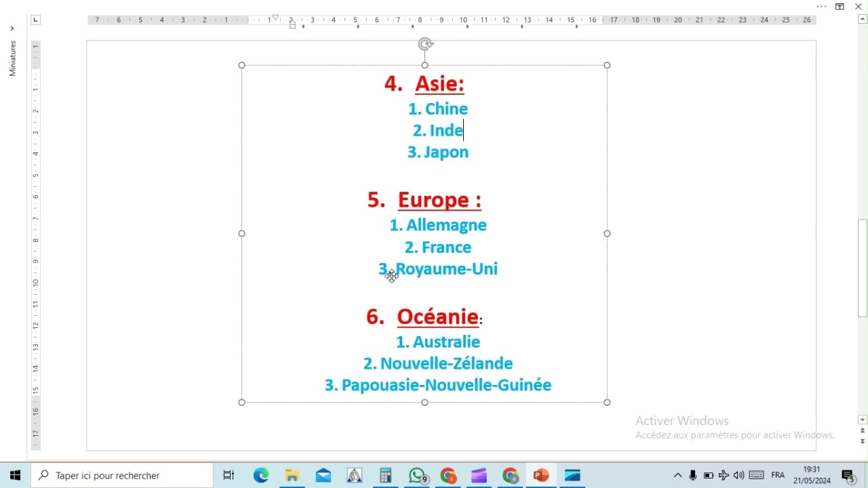
Task: Click the battery icon in the system tray
Action: coord(709,476)
